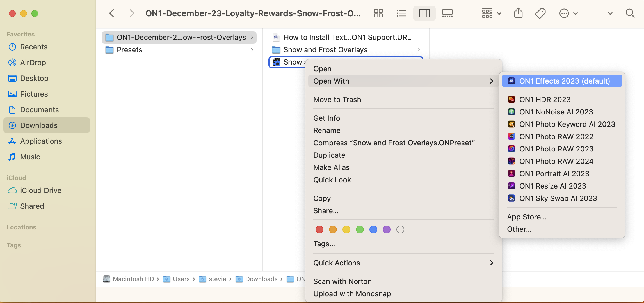
Task: Click the Share toolbar icon
Action: [x=518, y=13]
